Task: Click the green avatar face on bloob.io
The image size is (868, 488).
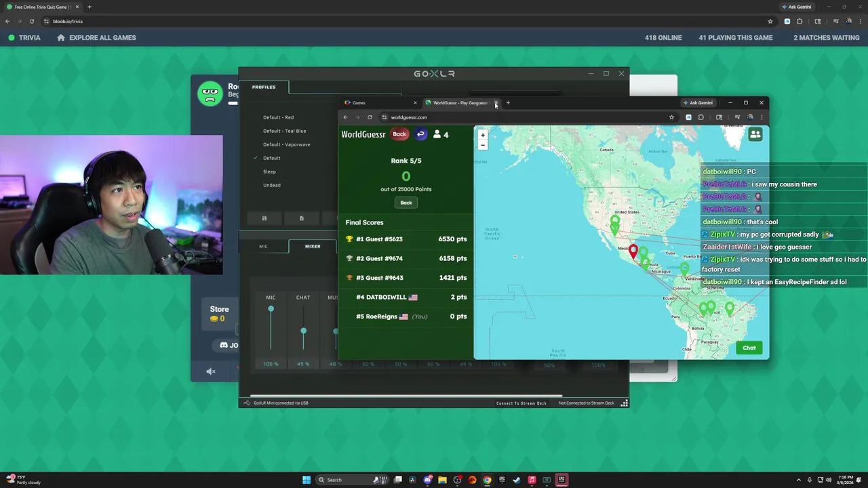Action: pos(210,94)
